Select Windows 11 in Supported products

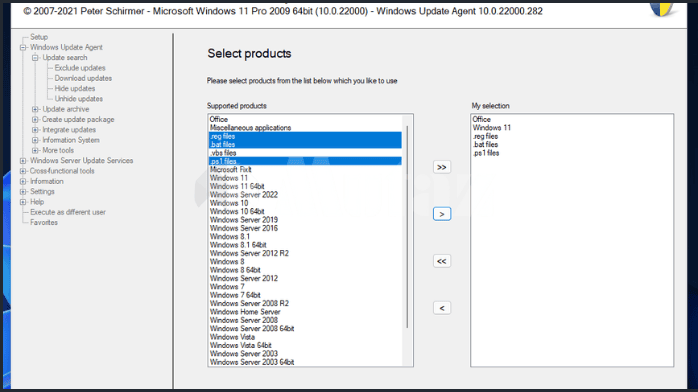tap(305, 178)
